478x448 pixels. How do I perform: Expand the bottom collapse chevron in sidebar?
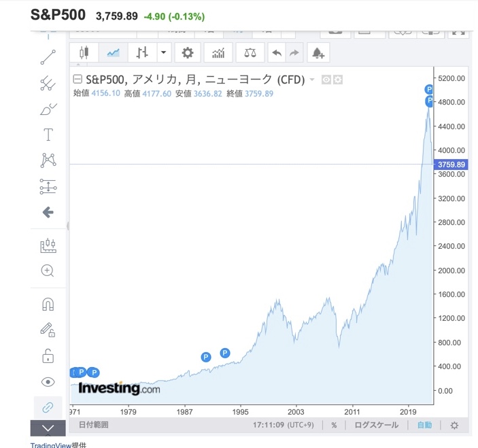[48, 428]
